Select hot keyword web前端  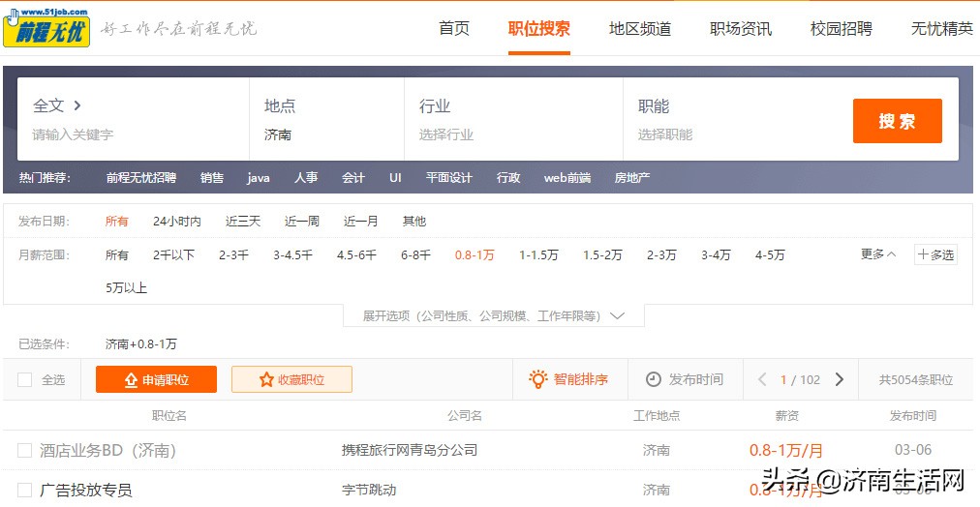[x=567, y=178]
